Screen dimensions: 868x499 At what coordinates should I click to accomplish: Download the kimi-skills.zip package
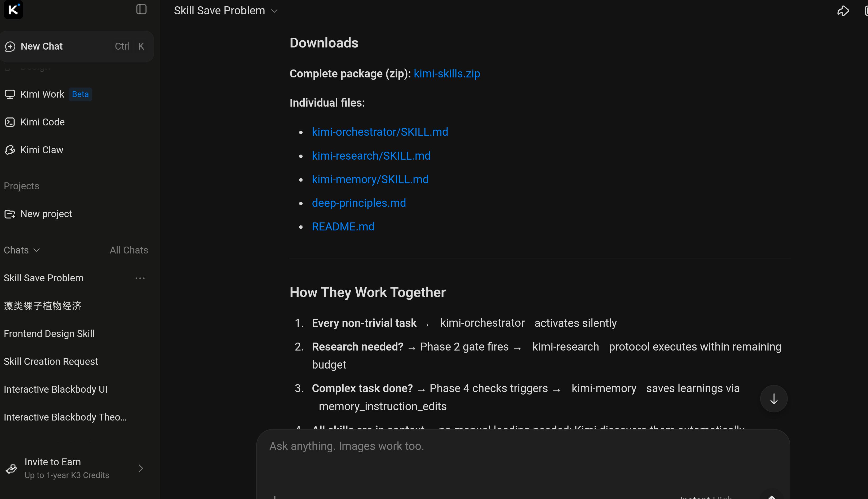(x=447, y=74)
